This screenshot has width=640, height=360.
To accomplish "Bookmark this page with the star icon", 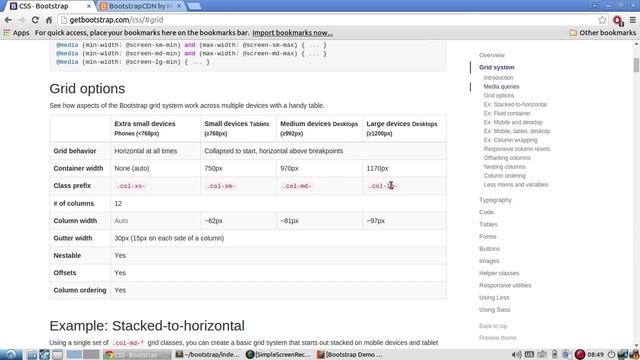I will [602, 20].
